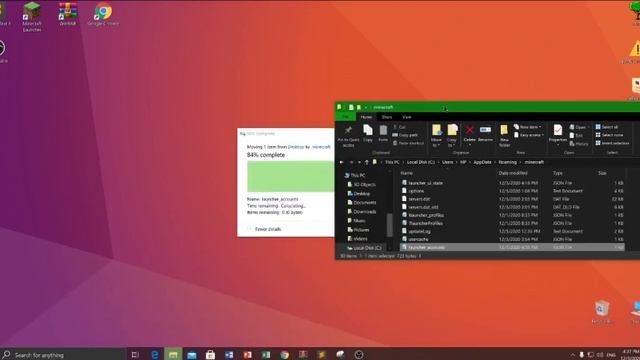Click .minecraft link in move dialog
640x360 pixels.
tap(321, 147)
